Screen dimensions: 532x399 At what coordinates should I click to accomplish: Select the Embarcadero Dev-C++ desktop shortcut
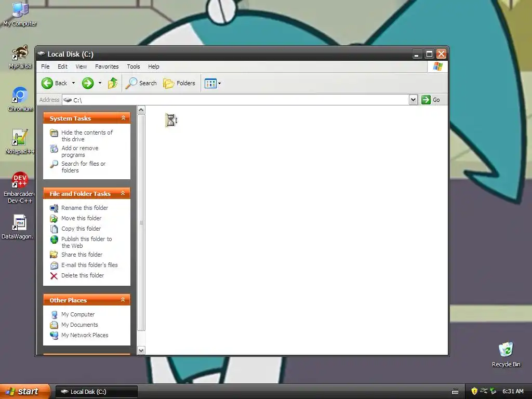click(x=20, y=187)
